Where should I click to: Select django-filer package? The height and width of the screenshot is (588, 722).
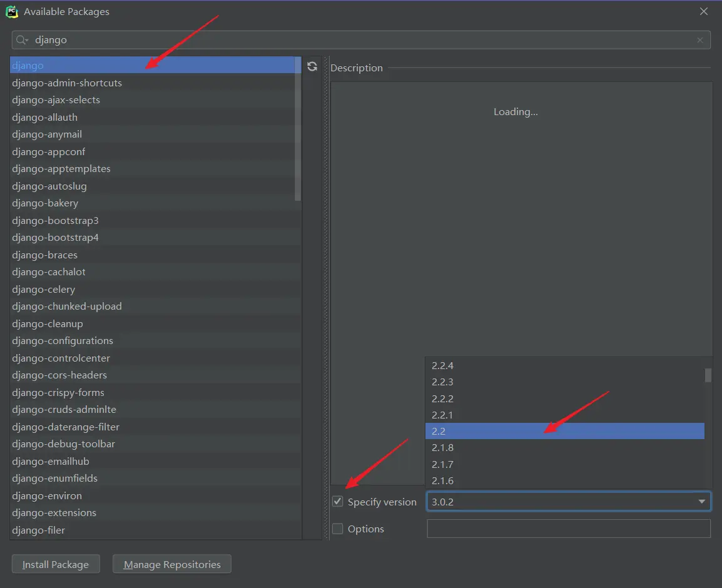(x=155, y=530)
